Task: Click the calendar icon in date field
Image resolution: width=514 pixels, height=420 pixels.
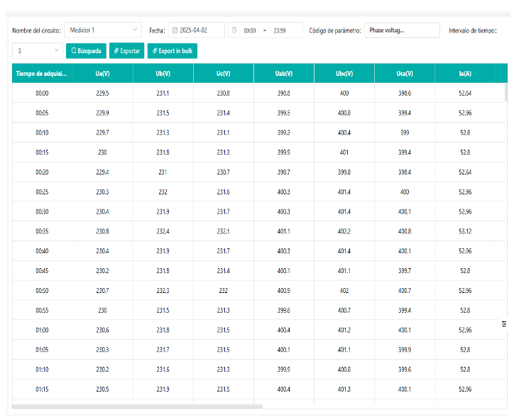Action: tap(175, 31)
